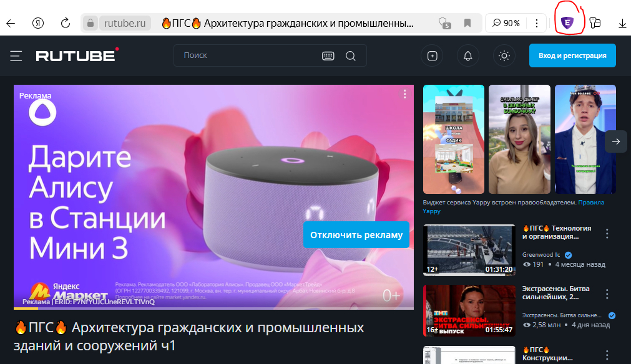Screen dimensions: 631x364
Task: Open options for Экстрасенсы video
Action: 607,294
